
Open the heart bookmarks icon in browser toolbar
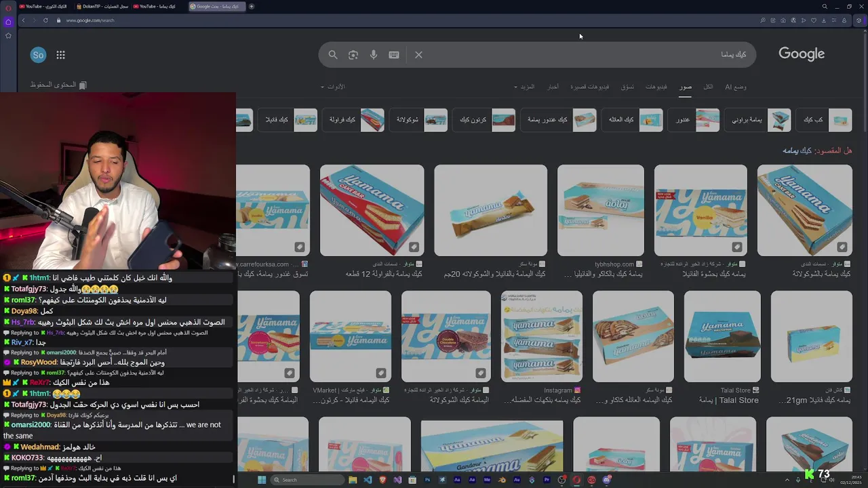(813, 20)
